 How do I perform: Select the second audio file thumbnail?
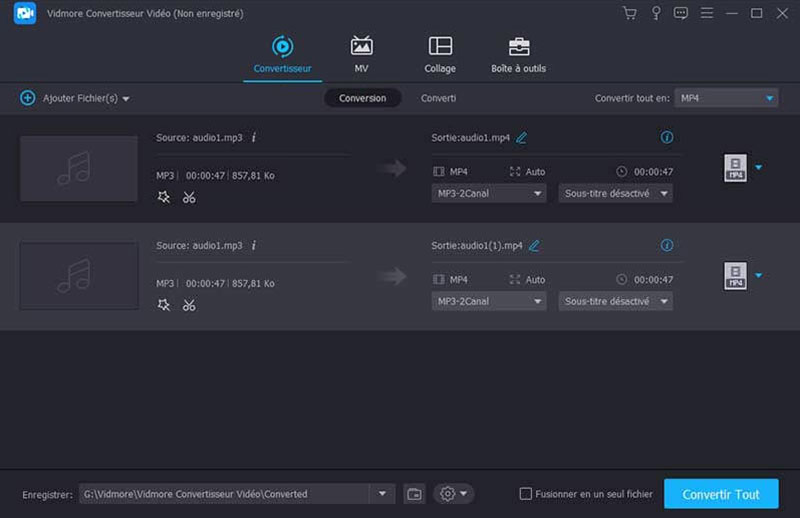click(78, 276)
